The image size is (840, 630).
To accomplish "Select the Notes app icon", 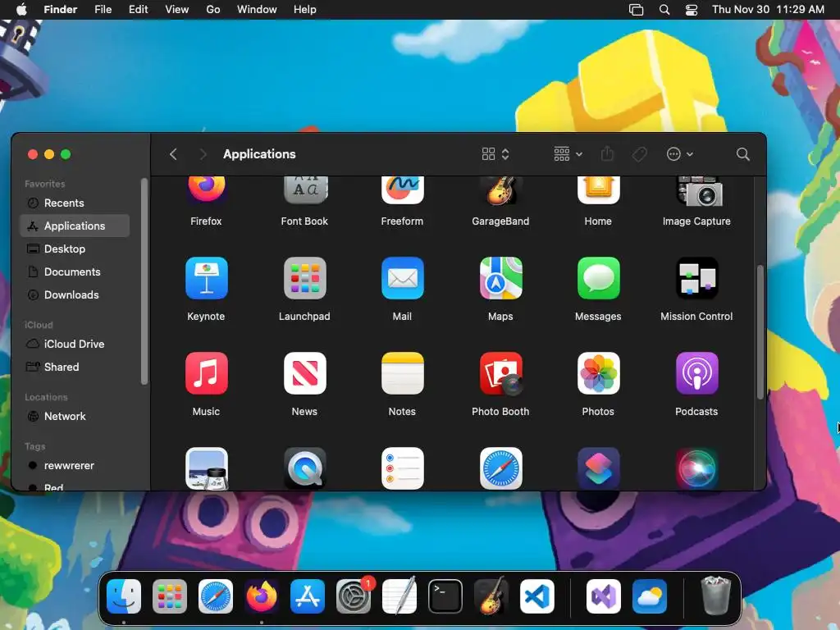I will [402, 373].
